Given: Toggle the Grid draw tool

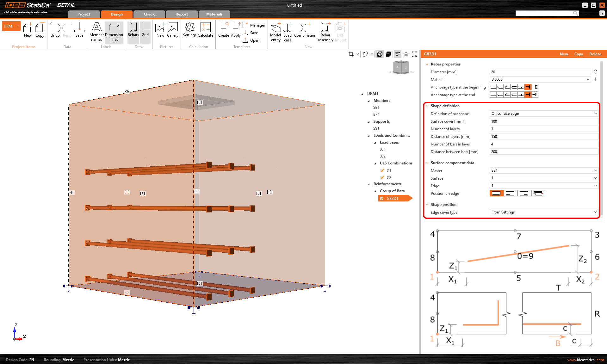Looking at the screenshot, I should coord(145,30).
